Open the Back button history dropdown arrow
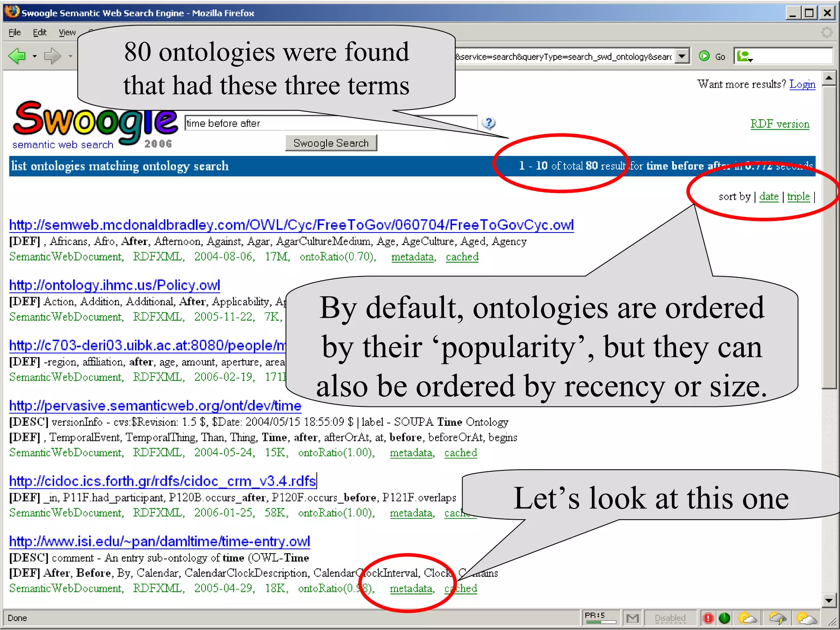This screenshot has width=840, height=630. pyautogui.click(x=34, y=56)
